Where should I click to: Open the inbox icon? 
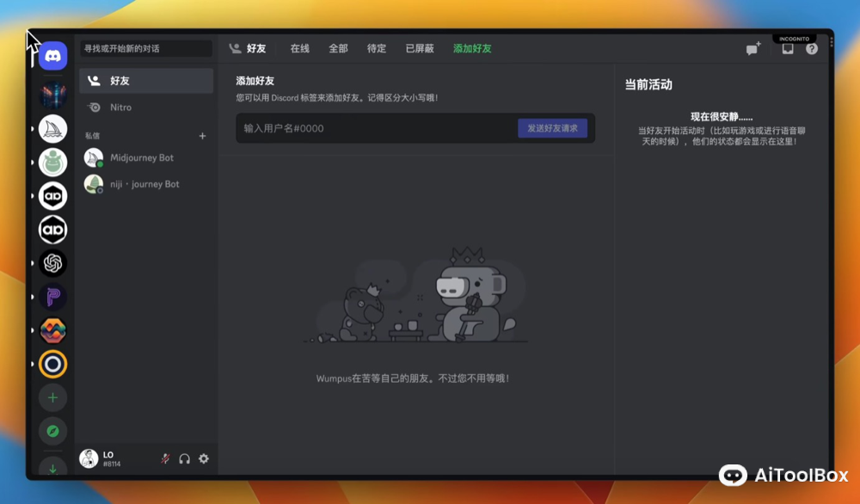coord(788,49)
